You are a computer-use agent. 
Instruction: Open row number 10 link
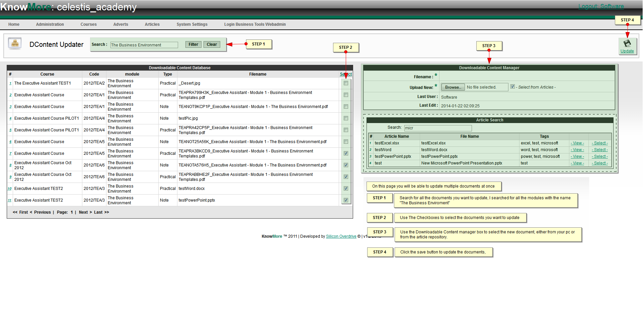(x=10, y=189)
